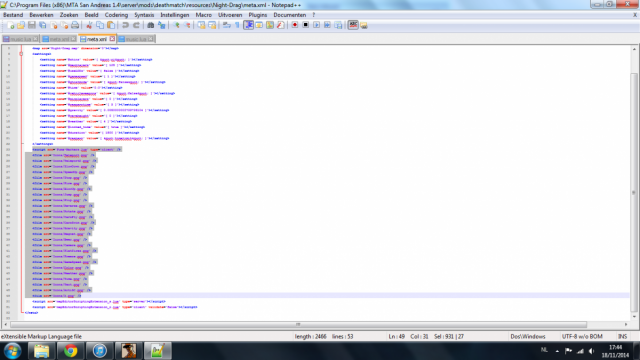Close the active meta.xml tab with red X
This screenshot has width=640, height=360.
[112, 39]
